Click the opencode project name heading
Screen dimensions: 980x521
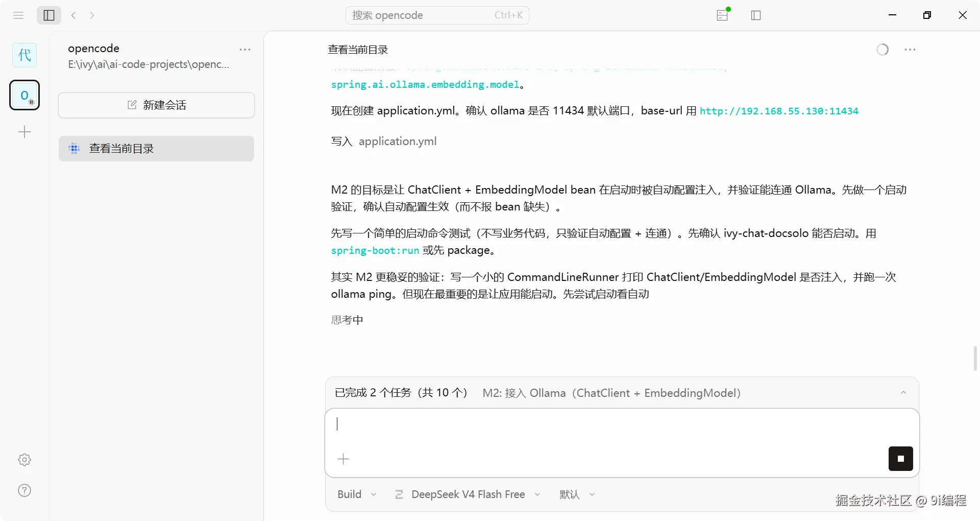click(x=93, y=49)
